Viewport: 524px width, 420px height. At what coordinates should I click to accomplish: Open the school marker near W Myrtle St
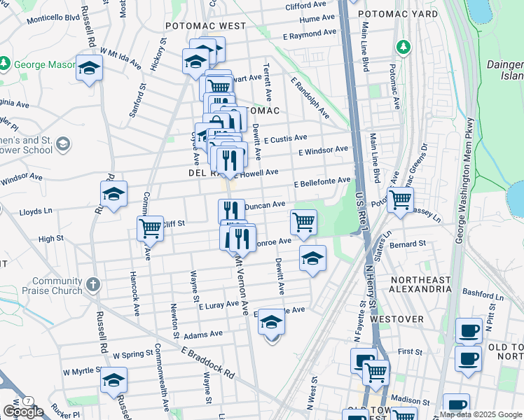tap(113, 380)
